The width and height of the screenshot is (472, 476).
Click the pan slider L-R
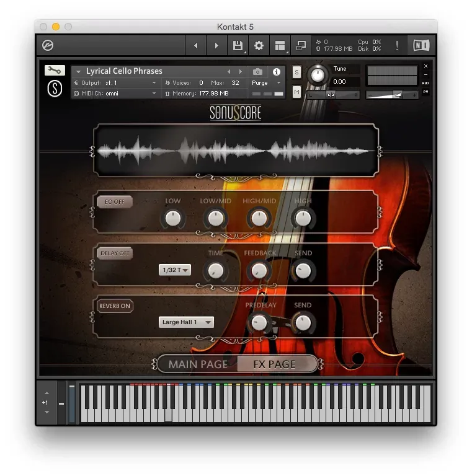pyautogui.click(x=332, y=95)
